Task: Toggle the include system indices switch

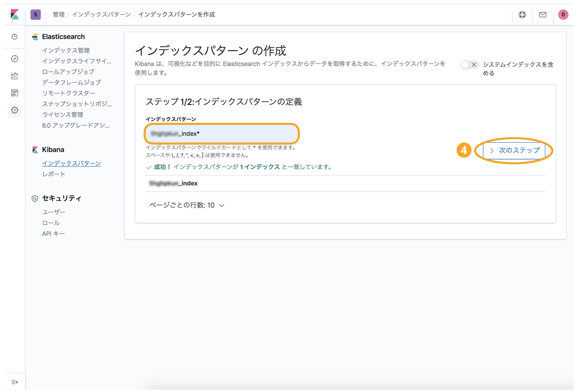Action: click(x=469, y=65)
